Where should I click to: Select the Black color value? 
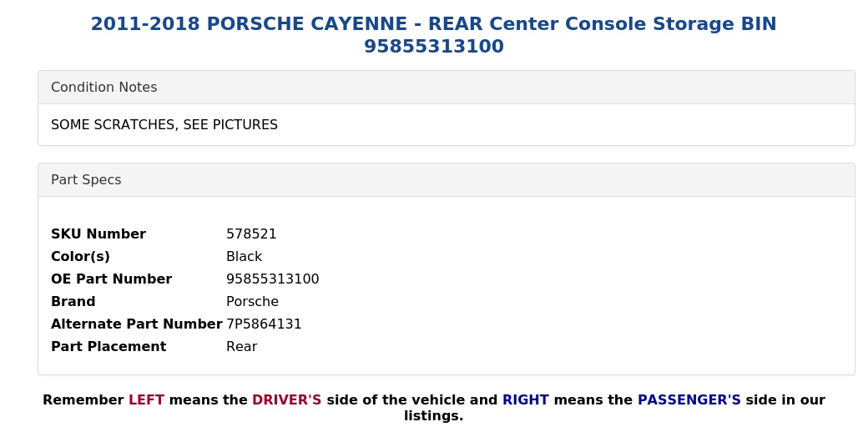coord(244,257)
